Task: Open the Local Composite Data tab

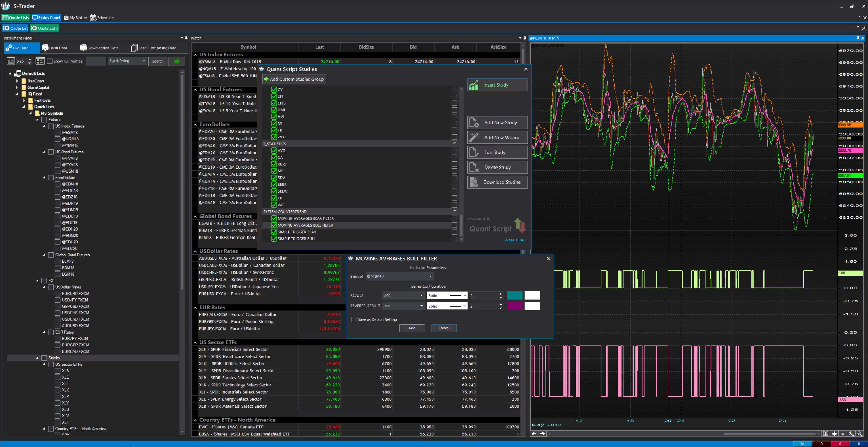Action: pyautogui.click(x=154, y=48)
